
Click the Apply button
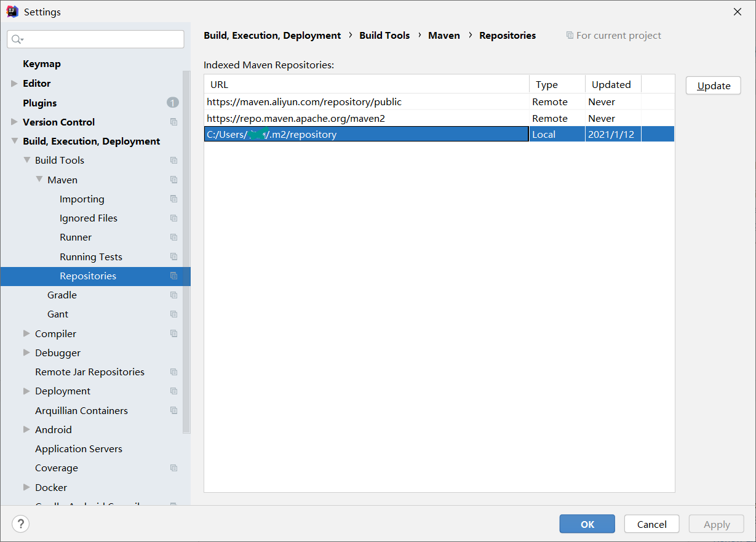(x=717, y=524)
